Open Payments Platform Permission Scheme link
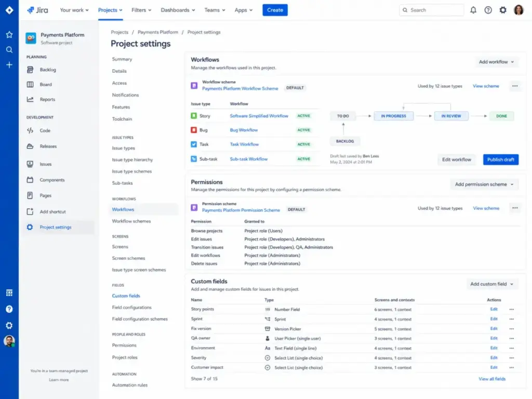Screen dimensions: 532x399 pyautogui.click(x=241, y=210)
